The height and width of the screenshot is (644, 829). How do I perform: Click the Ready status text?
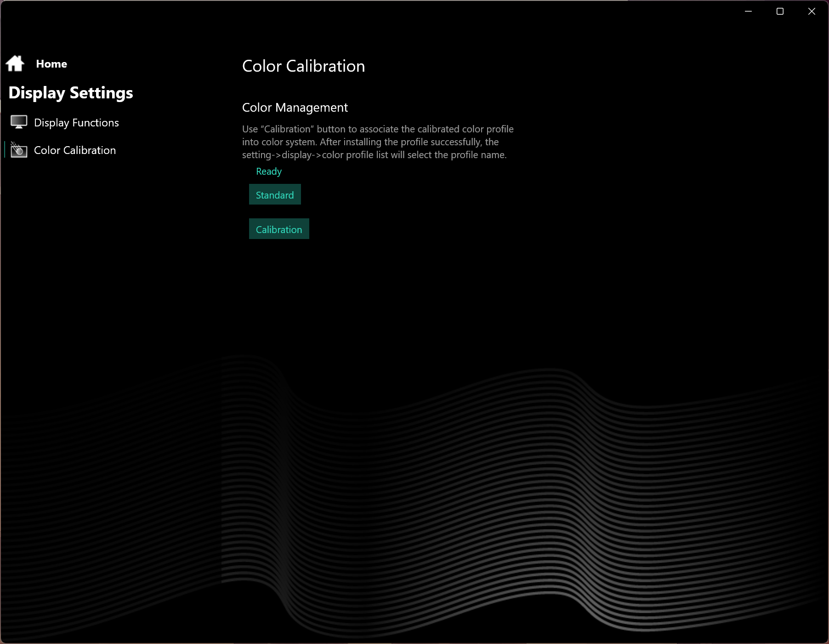(269, 171)
